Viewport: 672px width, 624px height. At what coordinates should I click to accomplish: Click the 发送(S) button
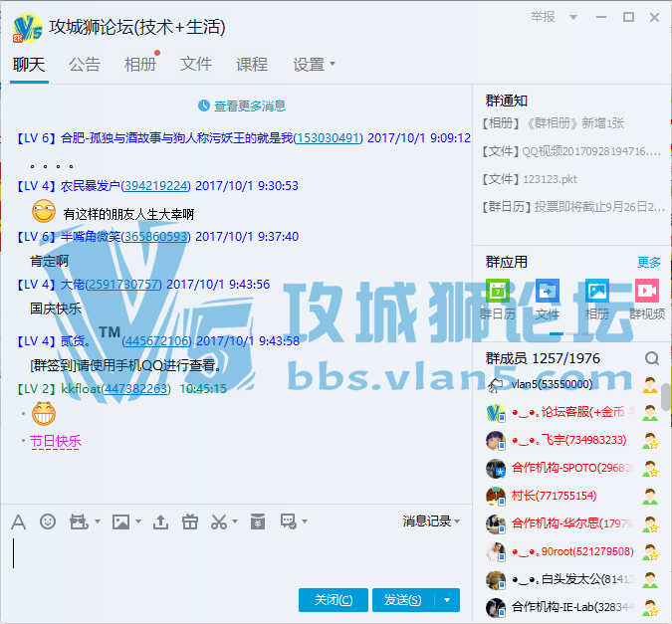point(403,600)
